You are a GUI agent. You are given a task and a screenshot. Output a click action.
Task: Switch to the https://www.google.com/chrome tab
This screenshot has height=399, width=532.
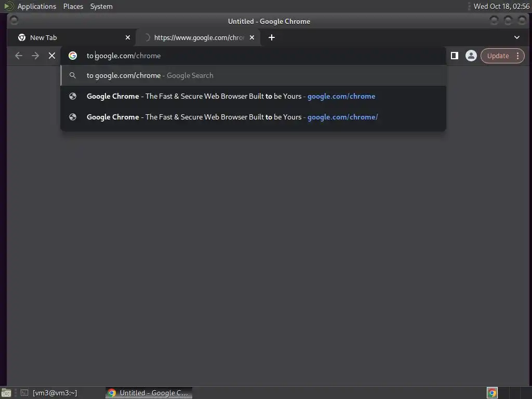click(x=198, y=37)
